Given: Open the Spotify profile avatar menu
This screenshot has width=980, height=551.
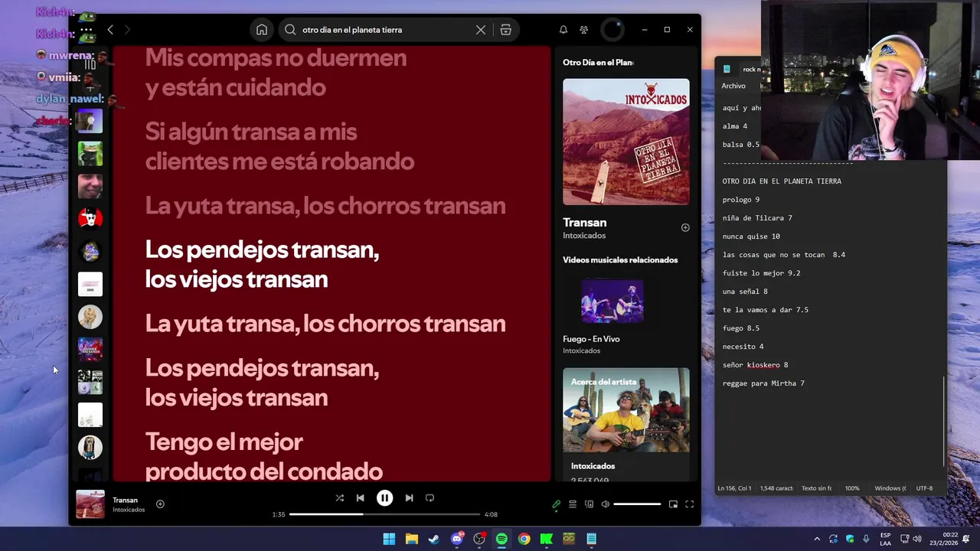Looking at the screenshot, I should (612, 30).
